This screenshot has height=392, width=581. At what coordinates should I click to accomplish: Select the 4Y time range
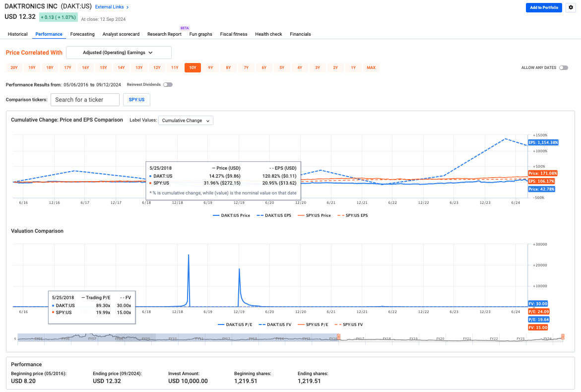pos(300,68)
